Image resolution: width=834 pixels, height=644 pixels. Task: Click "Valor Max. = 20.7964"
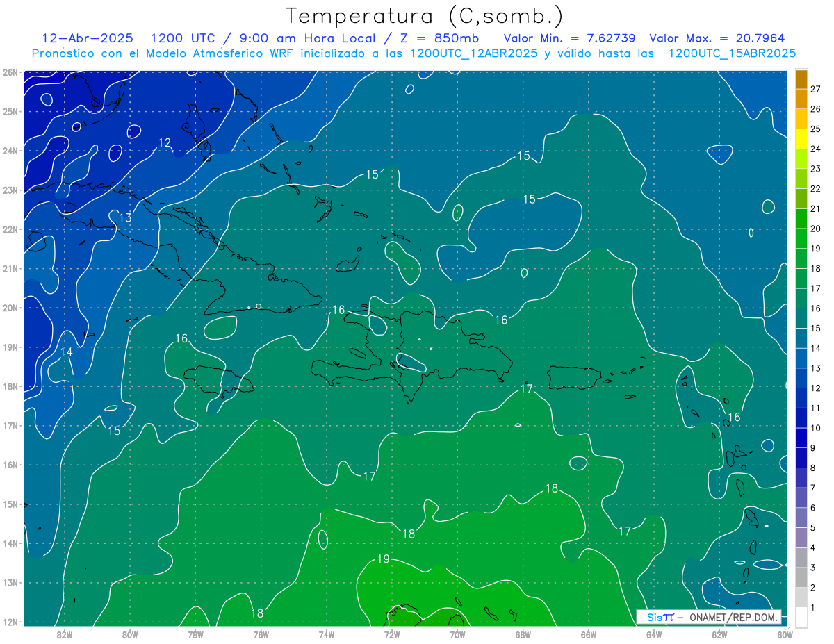(x=717, y=39)
